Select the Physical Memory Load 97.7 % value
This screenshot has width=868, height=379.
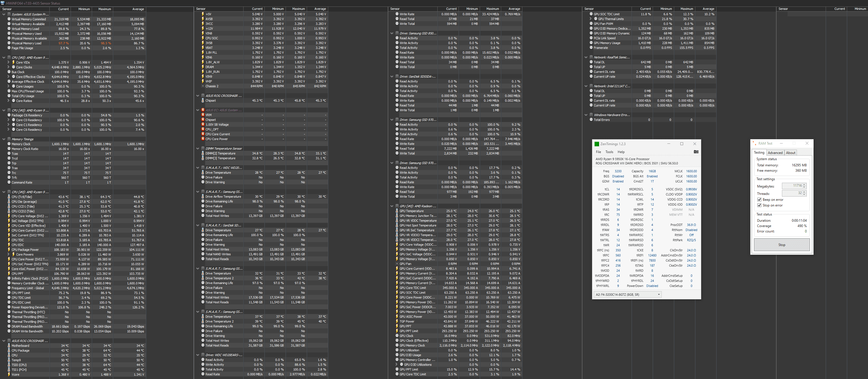tap(64, 43)
